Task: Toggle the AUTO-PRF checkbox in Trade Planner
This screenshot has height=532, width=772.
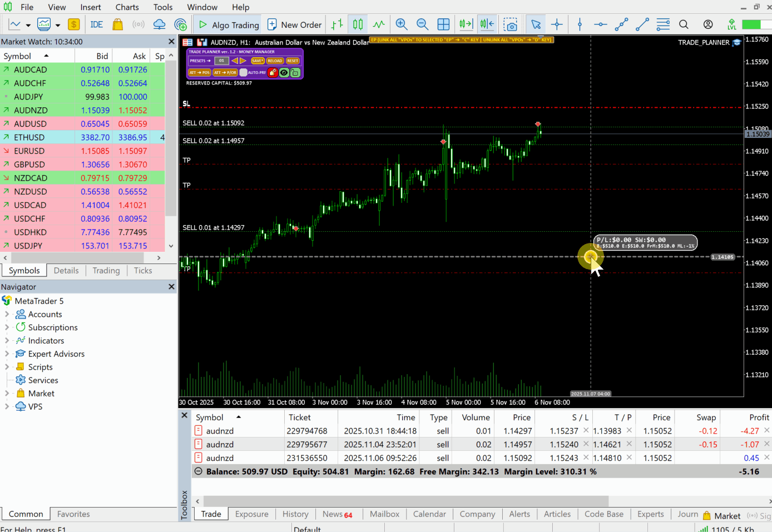Action: tap(244, 72)
